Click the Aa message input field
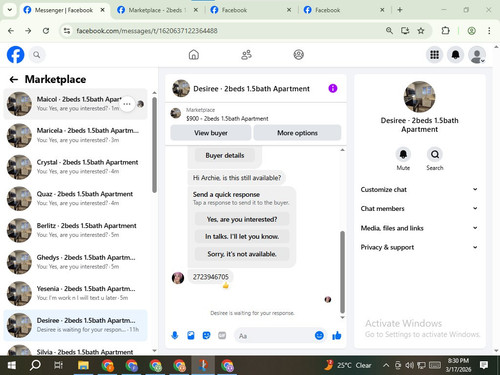This screenshot has width=500, height=375. pos(274,336)
